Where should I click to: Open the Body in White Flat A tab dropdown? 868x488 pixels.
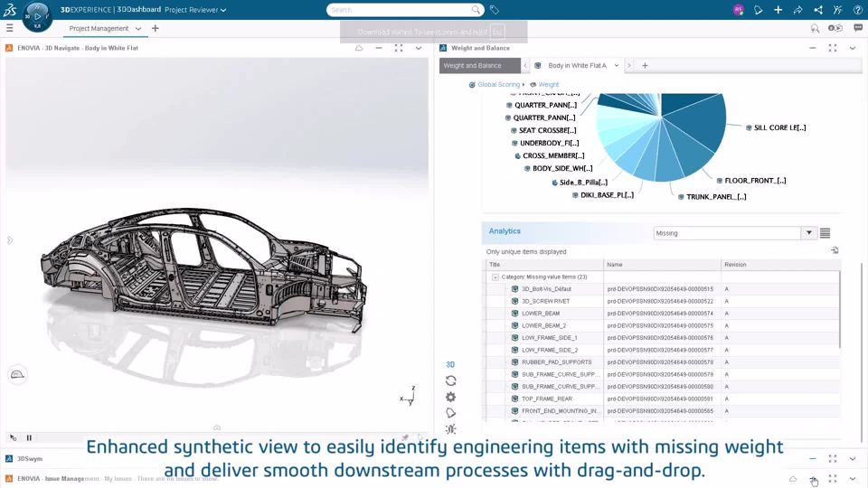click(616, 65)
